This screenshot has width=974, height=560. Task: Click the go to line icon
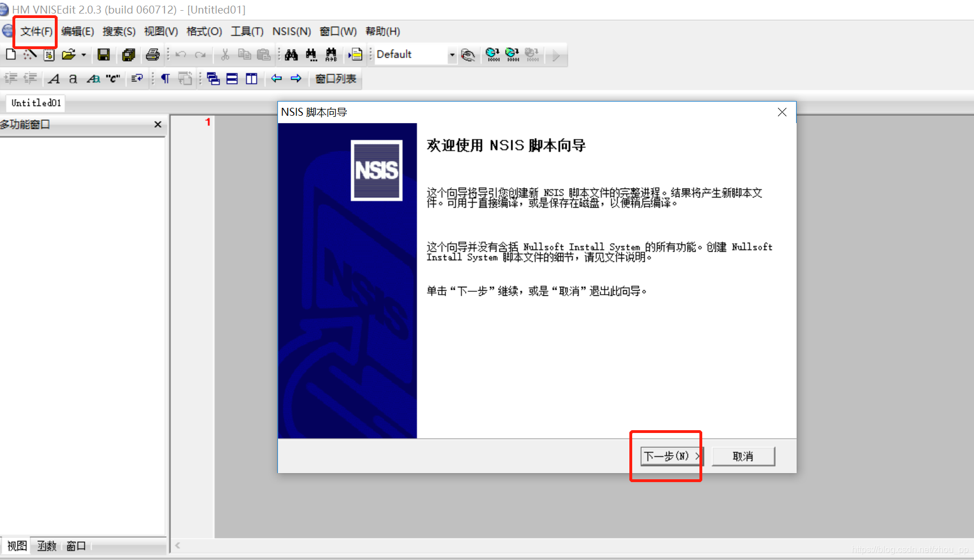tap(355, 54)
